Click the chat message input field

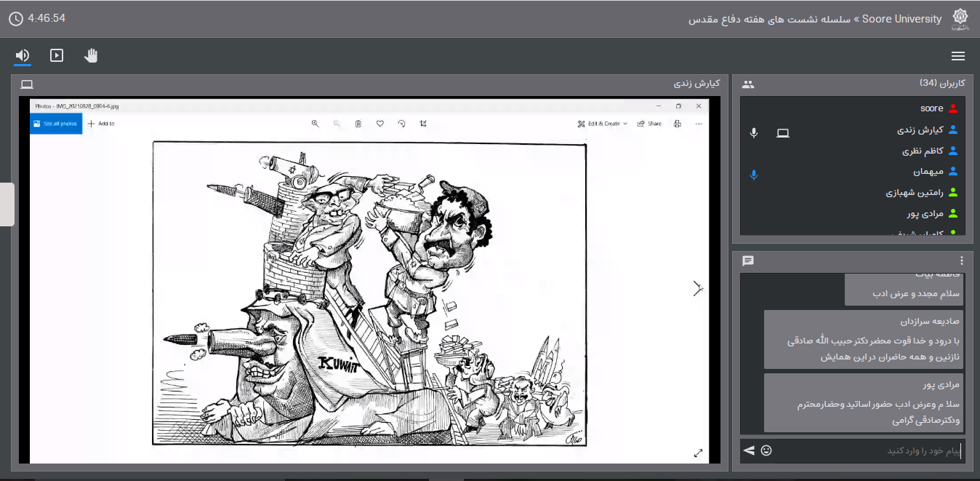click(870, 451)
